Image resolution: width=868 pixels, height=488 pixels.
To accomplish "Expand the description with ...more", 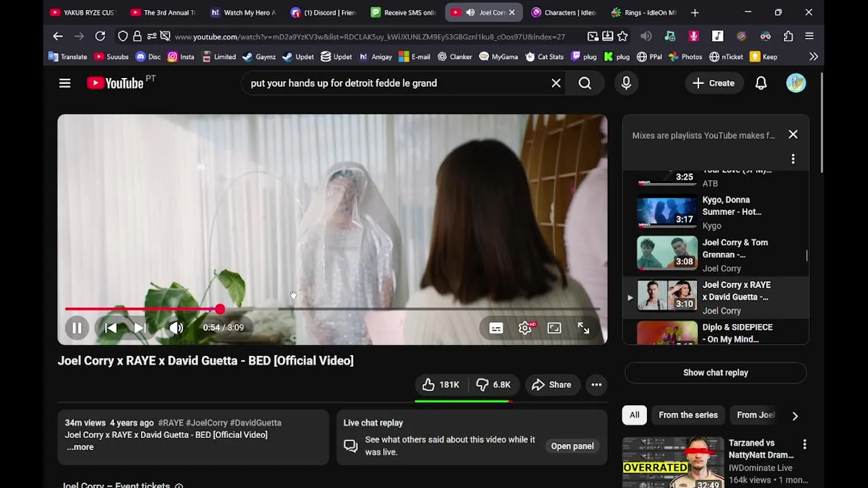I will pos(80,447).
